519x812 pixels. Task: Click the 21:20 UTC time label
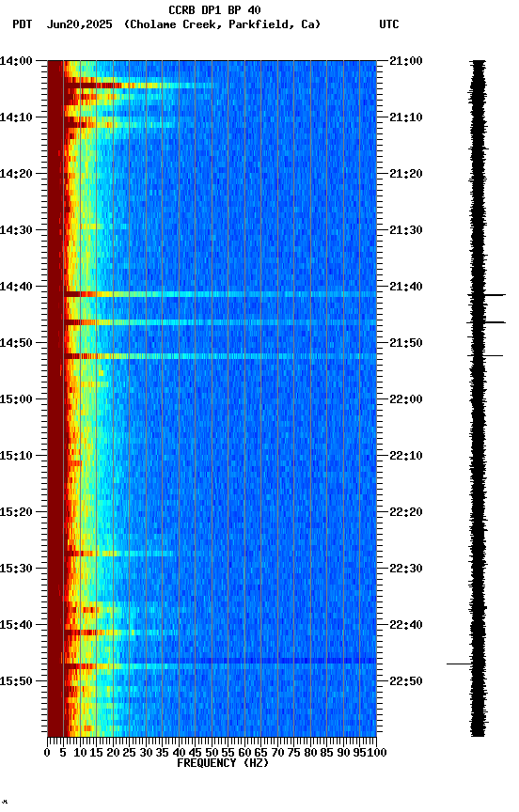click(x=406, y=174)
